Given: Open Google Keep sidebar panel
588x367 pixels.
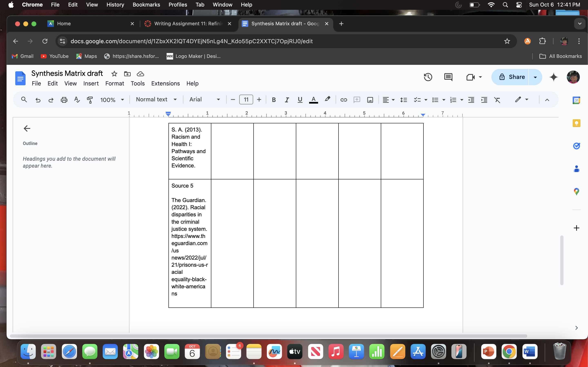Looking at the screenshot, I should tap(577, 123).
